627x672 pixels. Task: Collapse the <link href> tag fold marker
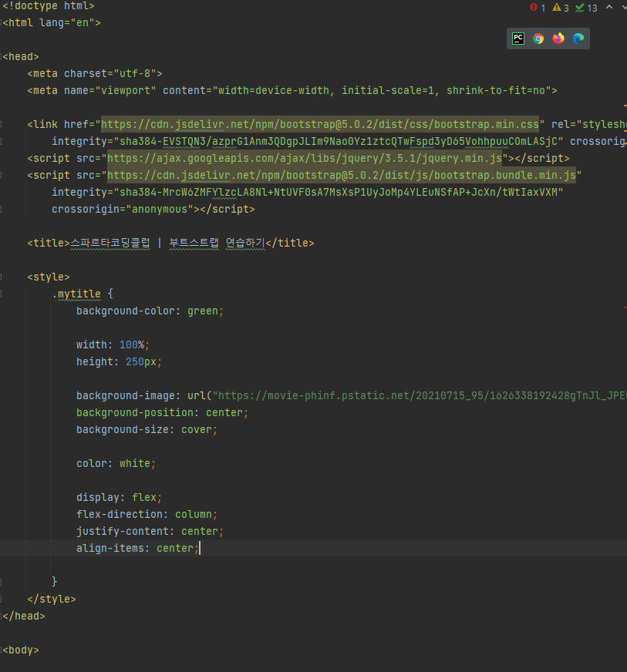(x=2, y=124)
